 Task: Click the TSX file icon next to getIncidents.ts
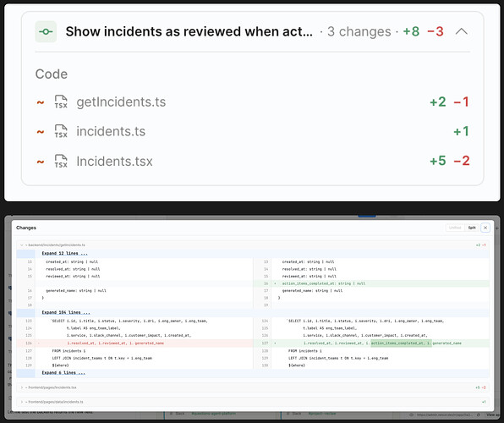(x=61, y=102)
